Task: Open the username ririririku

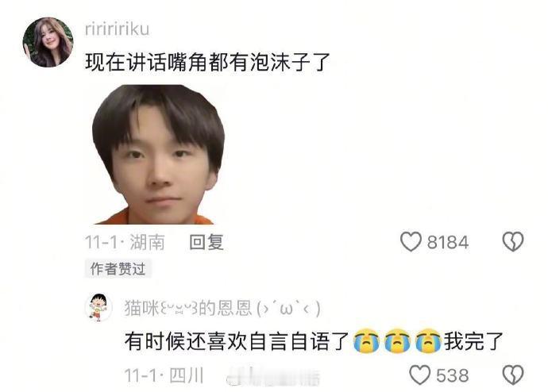Action: [x=117, y=29]
